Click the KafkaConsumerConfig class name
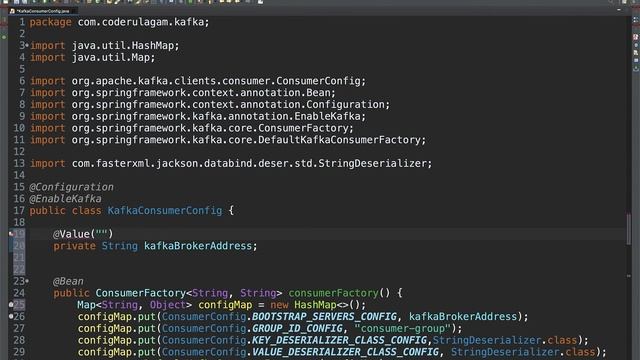Viewport: 640px width, 360px height. pyautogui.click(x=165, y=211)
